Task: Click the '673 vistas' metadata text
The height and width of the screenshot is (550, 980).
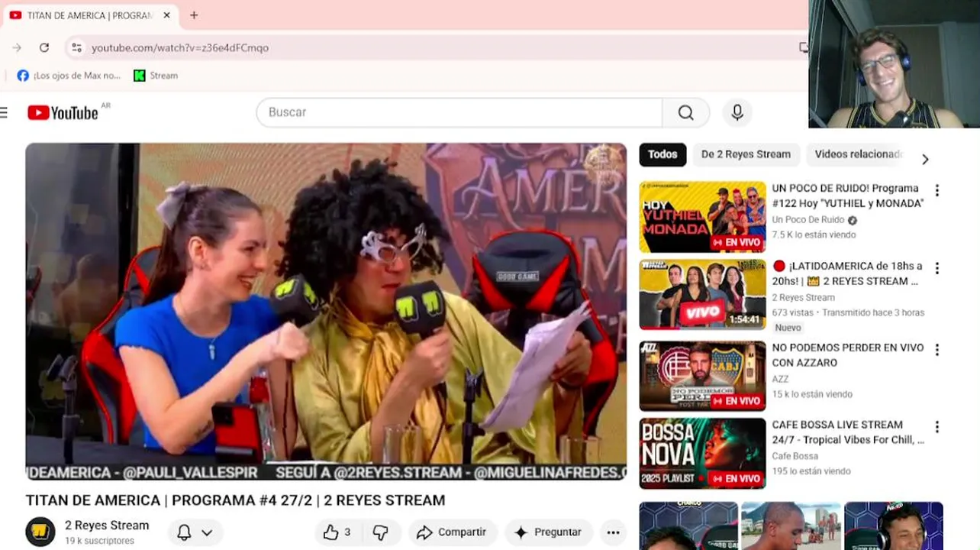Action: 793,312
